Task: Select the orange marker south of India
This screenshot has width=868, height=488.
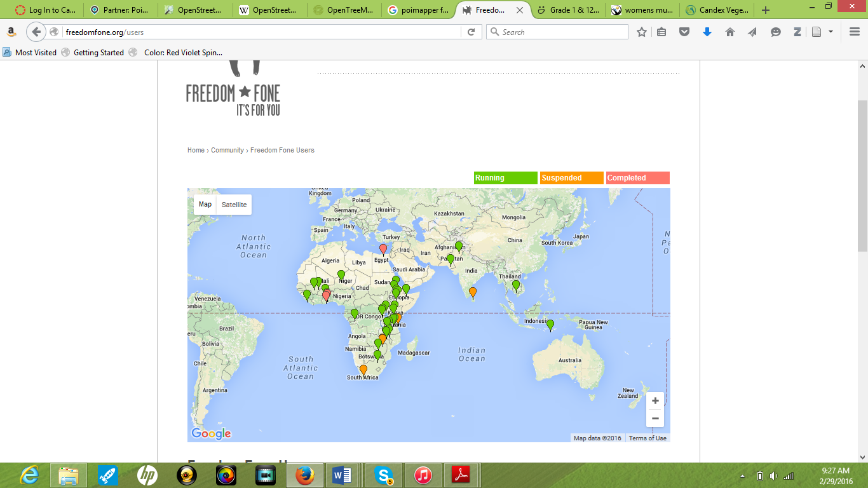Action: click(x=472, y=292)
